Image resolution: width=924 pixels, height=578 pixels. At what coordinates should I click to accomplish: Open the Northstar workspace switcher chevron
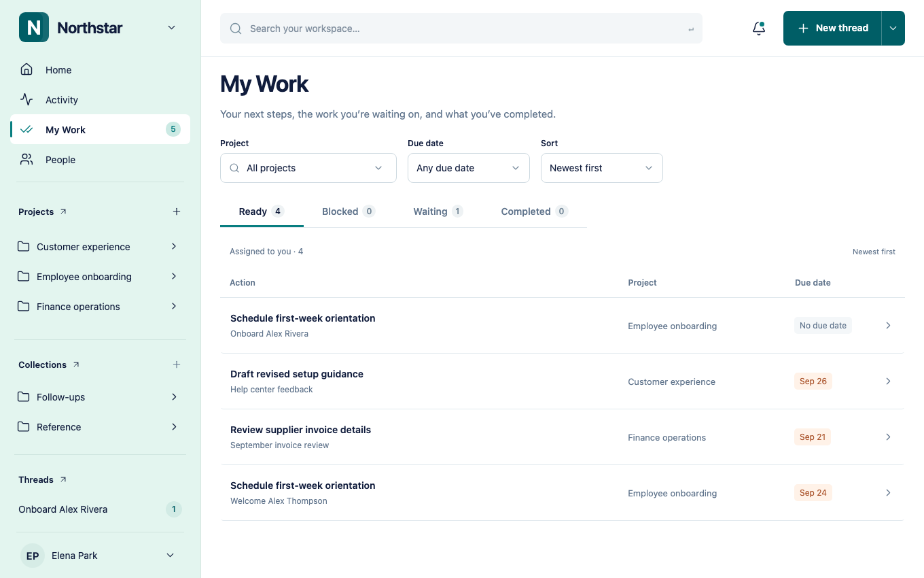172,28
